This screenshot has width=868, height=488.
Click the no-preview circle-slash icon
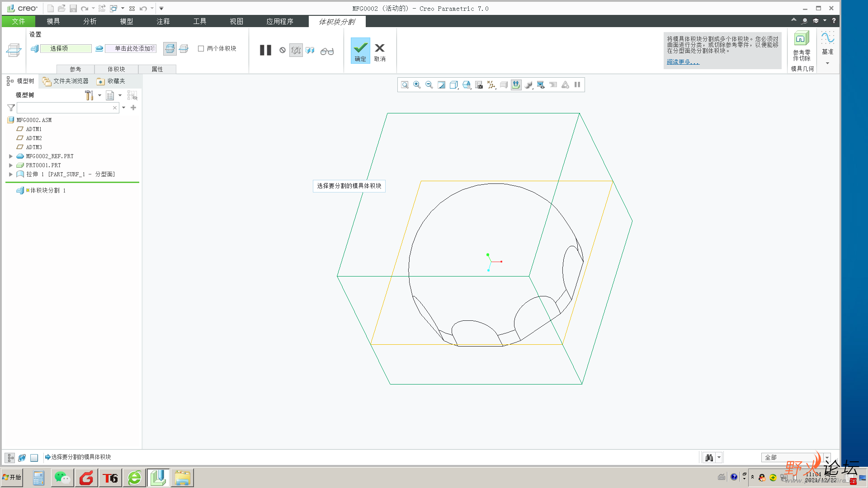click(x=283, y=50)
